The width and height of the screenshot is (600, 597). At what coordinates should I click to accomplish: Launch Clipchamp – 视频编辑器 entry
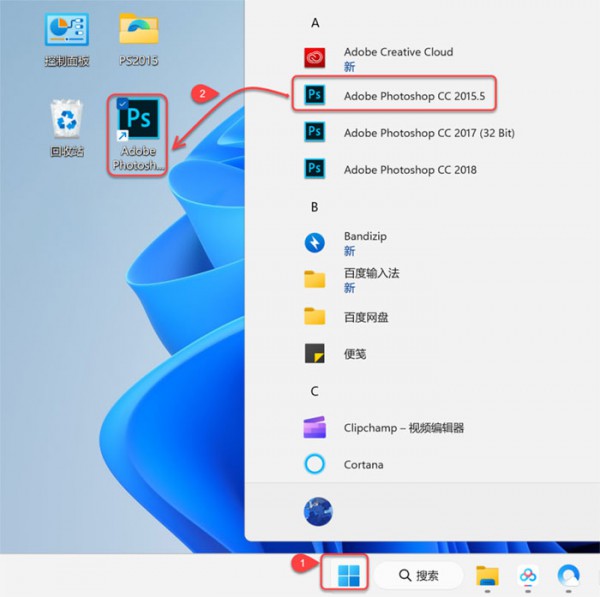click(404, 427)
